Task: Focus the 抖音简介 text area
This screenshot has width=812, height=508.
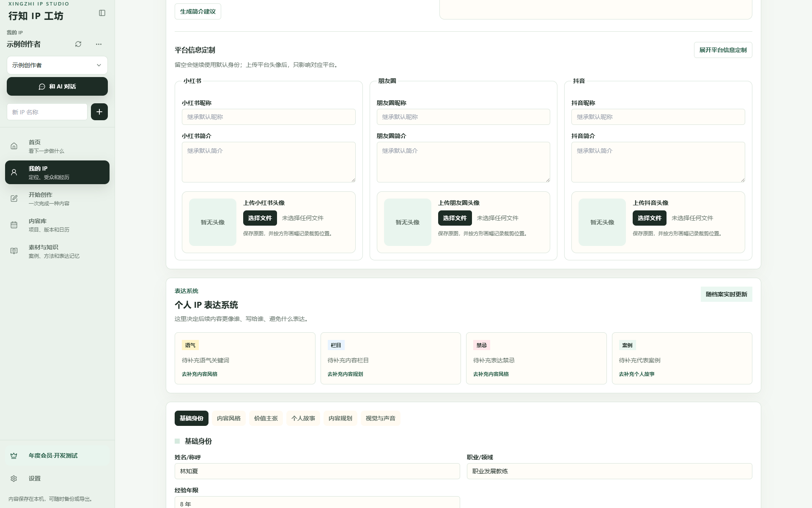Action: [658, 162]
